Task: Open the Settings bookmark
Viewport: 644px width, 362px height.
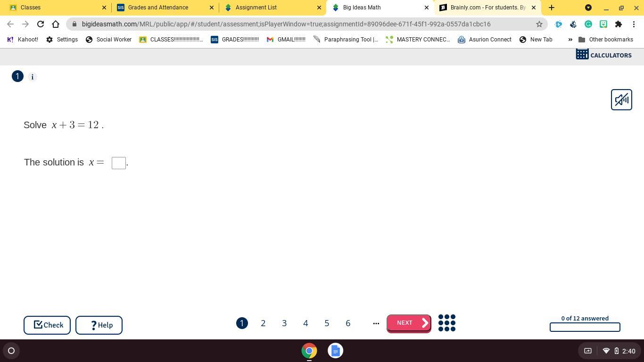Action: point(62,40)
